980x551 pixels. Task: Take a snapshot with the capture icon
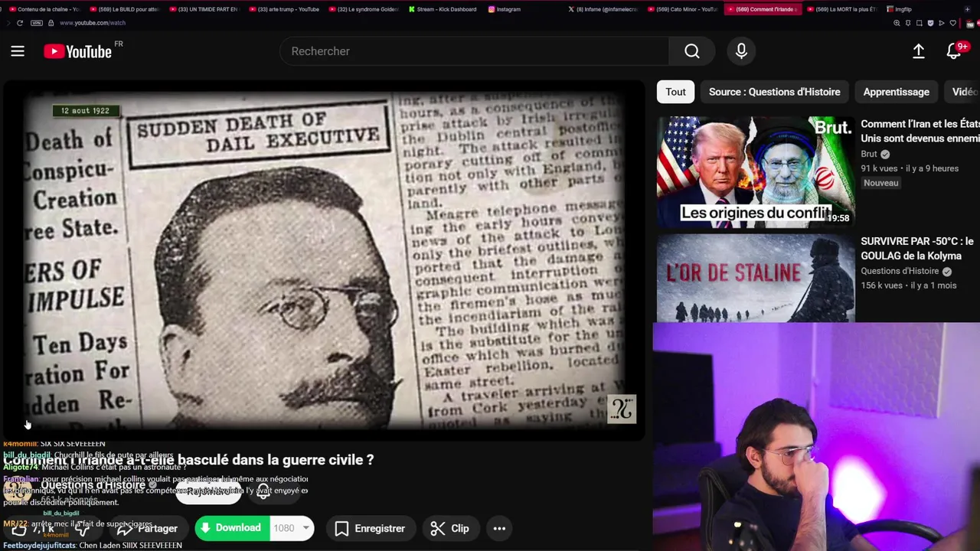tap(919, 23)
